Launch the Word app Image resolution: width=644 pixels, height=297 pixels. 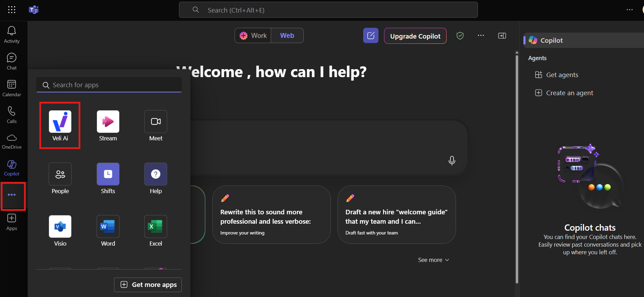(x=108, y=231)
